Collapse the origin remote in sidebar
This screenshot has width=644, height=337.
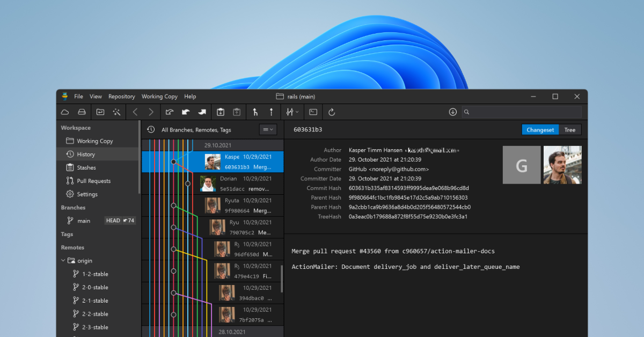pos(63,260)
